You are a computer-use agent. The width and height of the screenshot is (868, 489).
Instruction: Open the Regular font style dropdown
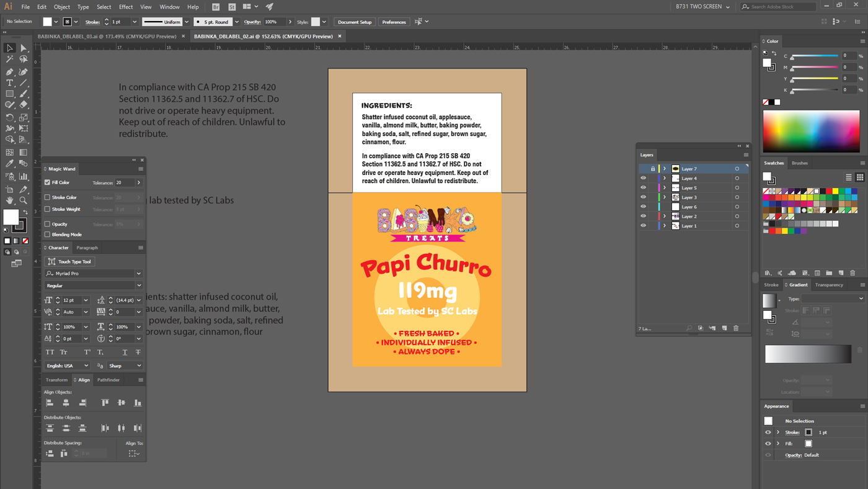(x=138, y=285)
